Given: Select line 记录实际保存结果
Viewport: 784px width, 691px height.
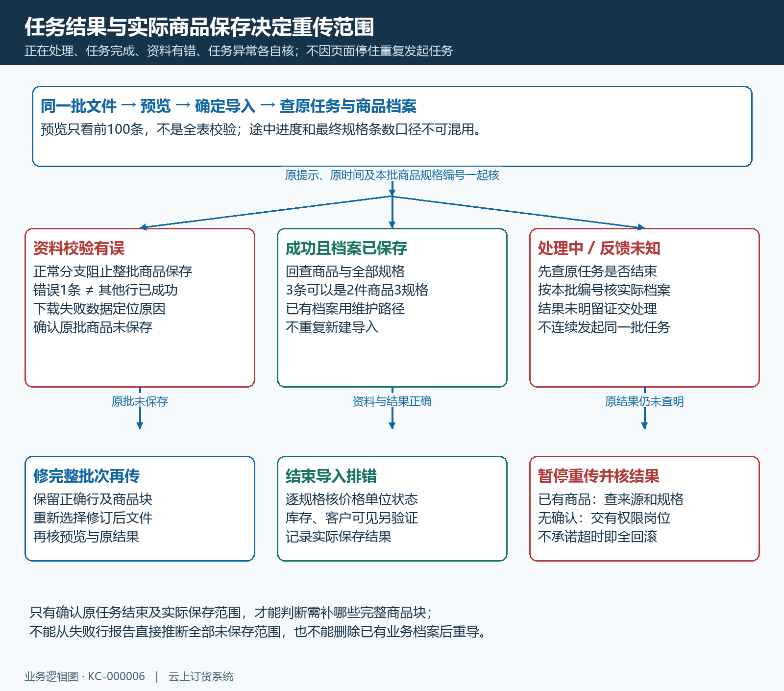Looking at the screenshot, I should pyautogui.click(x=339, y=537).
